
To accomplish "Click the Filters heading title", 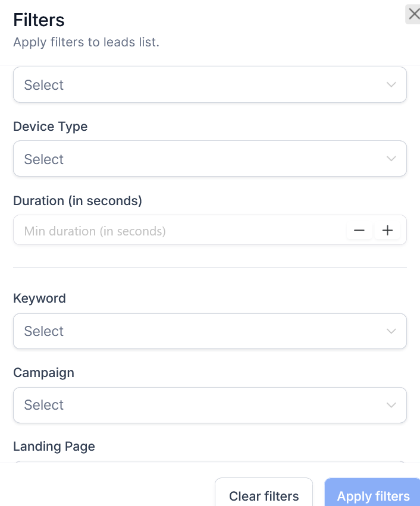I will (39, 20).
